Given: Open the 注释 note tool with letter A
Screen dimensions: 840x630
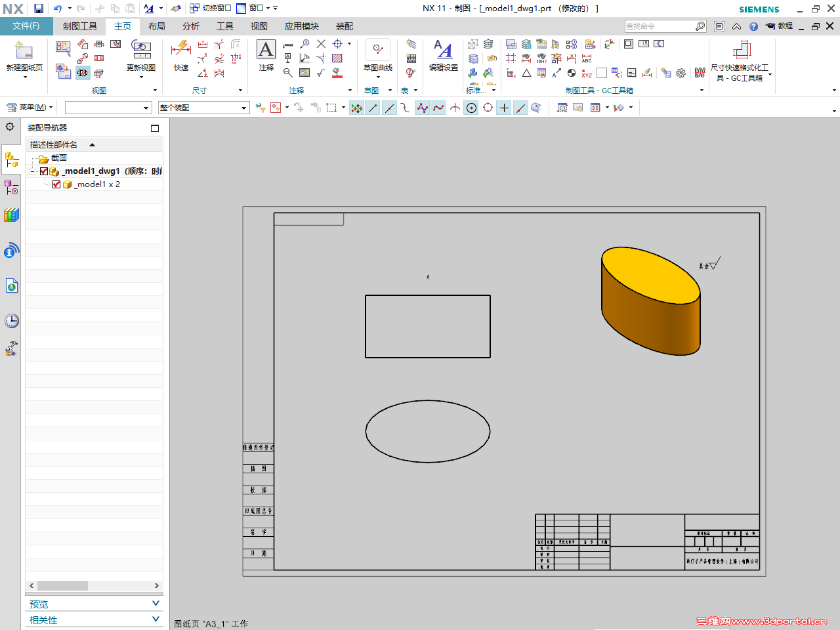Looking at the screenshot, I should (266, 50).
